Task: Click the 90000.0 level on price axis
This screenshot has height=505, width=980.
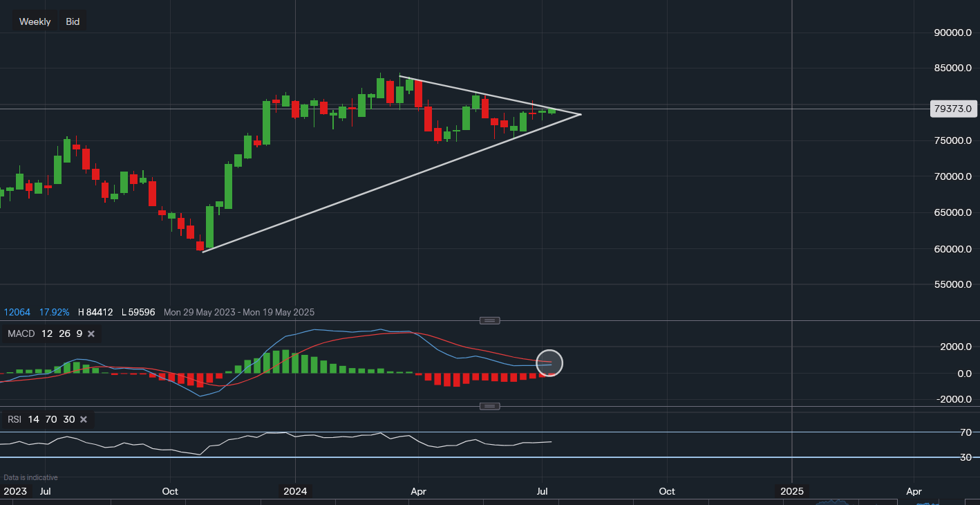Action: tap(952, 33)
